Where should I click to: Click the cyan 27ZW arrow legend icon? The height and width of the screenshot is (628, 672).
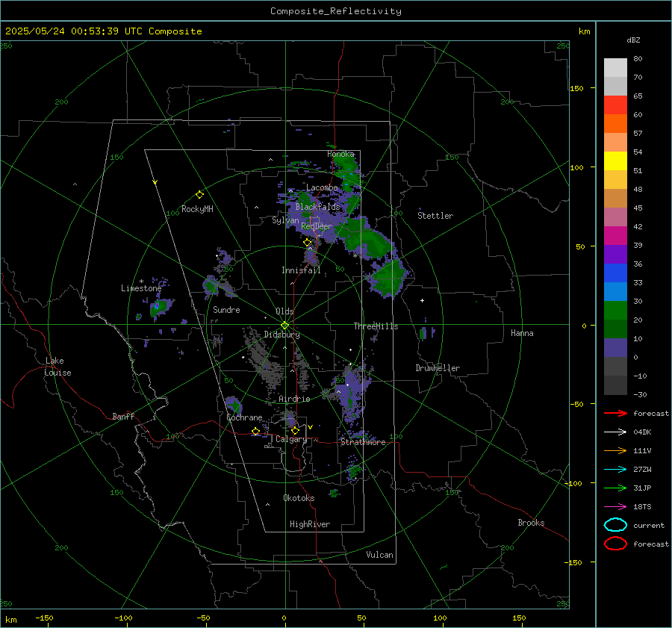tap(615, 470)
